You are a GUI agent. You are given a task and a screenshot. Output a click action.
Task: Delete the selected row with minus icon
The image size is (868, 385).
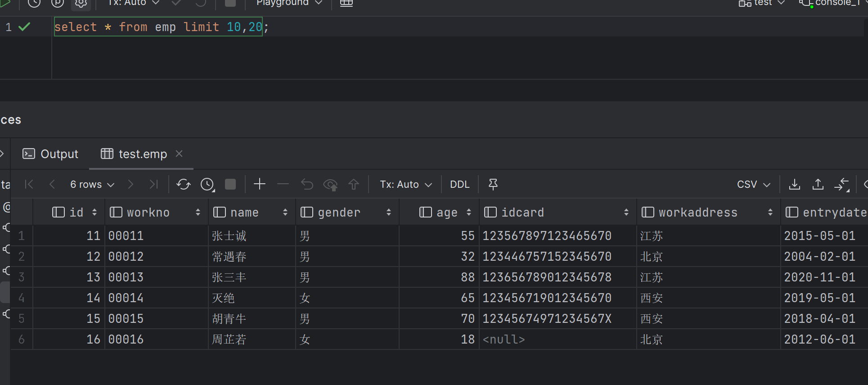(x=283, y=184)
